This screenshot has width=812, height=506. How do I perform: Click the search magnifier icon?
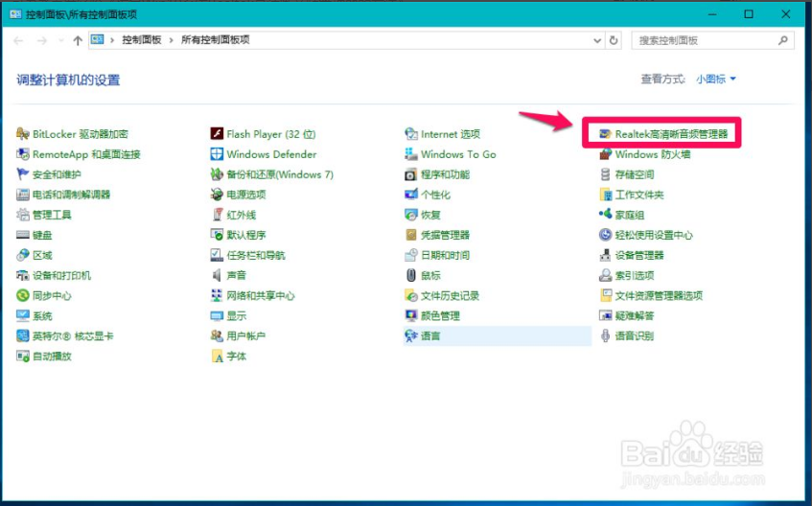[x=783, y=40]
